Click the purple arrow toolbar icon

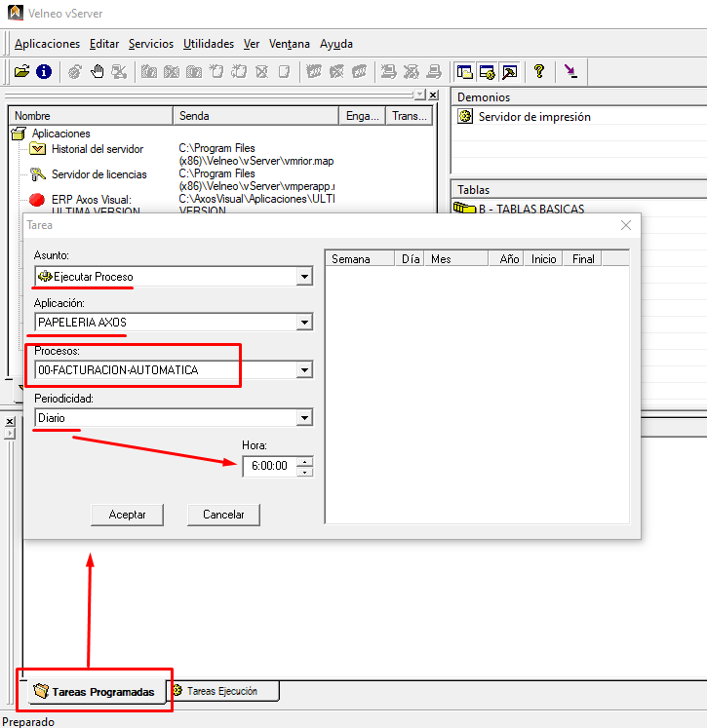pyautogui.click(x=570, y=71)
